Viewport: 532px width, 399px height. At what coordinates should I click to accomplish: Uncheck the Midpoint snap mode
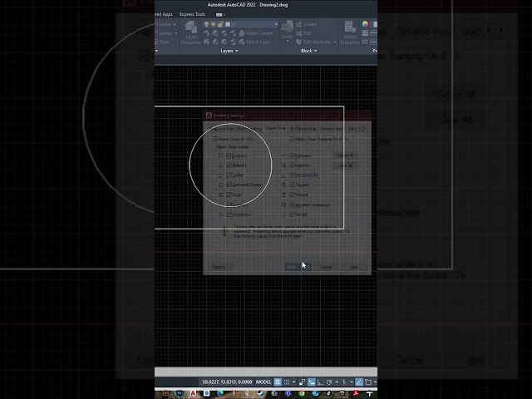pos(229,165)
